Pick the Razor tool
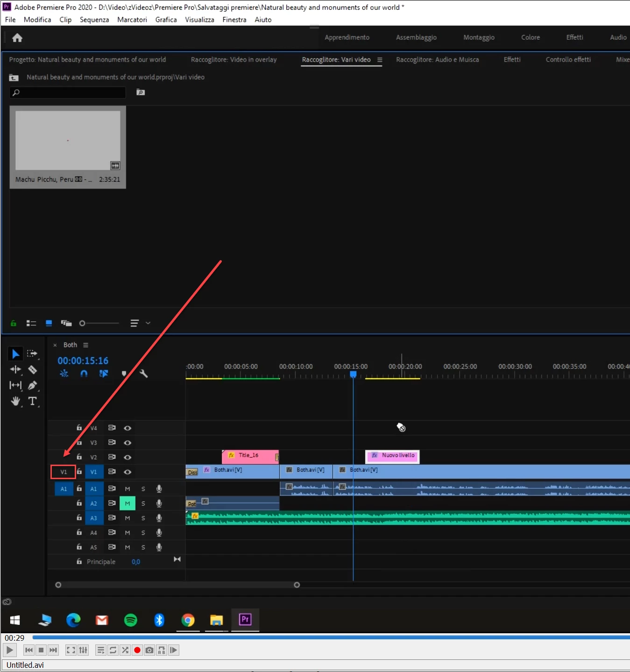 [x=32, y=369]
